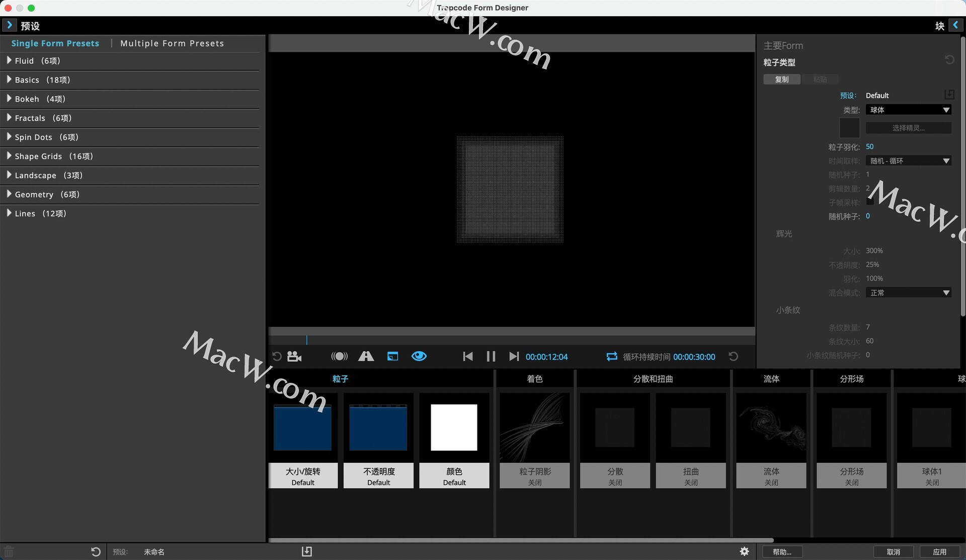
Task: Expand the Geometry preset category
Action: [9, 194]
